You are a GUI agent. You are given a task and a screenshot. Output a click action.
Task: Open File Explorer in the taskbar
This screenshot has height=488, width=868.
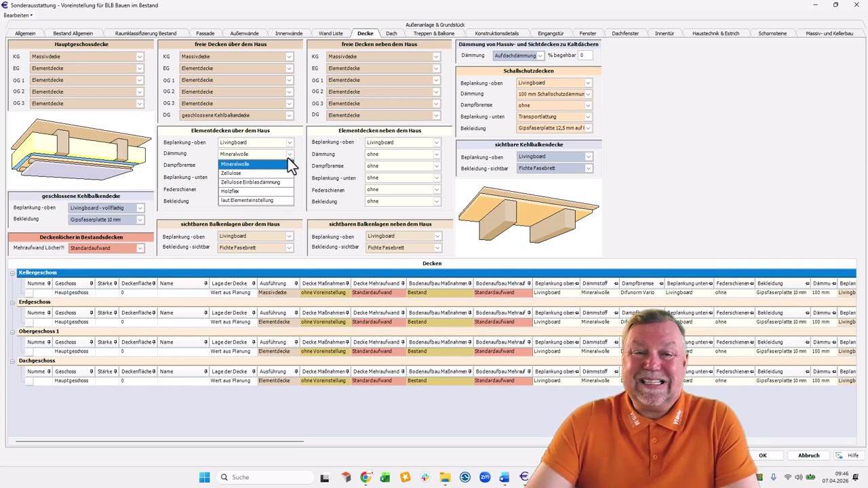tap(445, 477)
